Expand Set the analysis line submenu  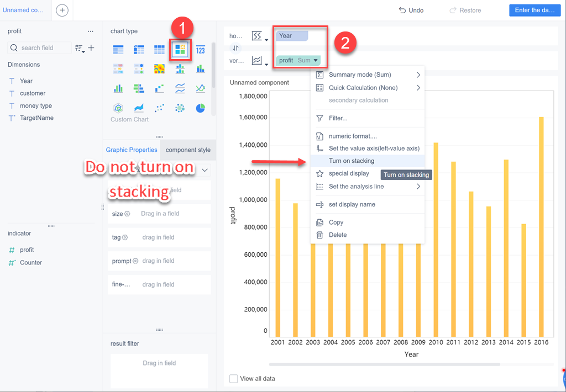click(x=418, y=187)
